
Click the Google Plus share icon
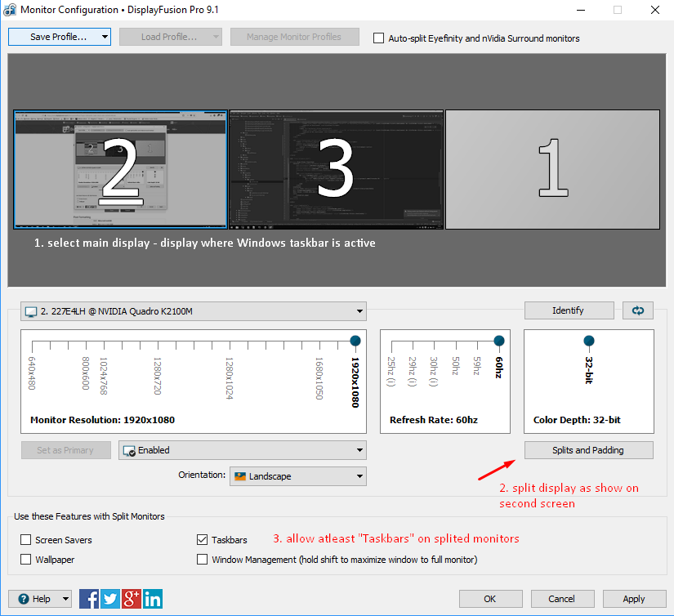(132, 599)
